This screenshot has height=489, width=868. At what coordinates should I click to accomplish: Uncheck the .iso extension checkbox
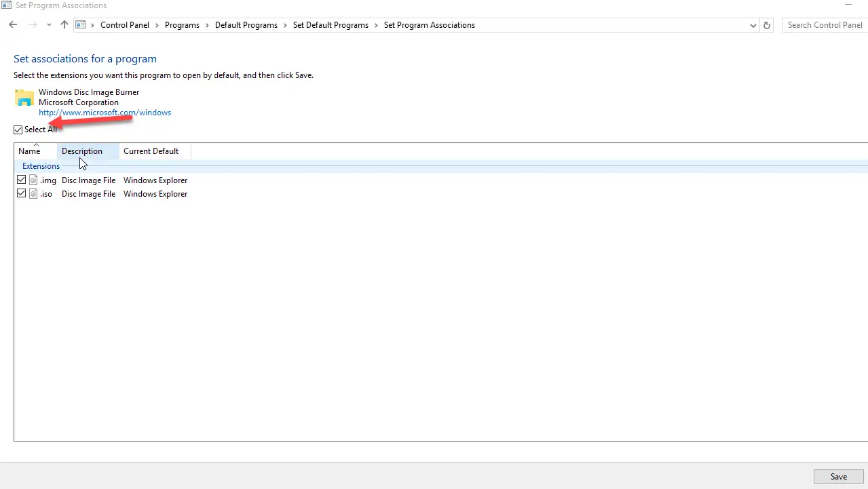22,193
